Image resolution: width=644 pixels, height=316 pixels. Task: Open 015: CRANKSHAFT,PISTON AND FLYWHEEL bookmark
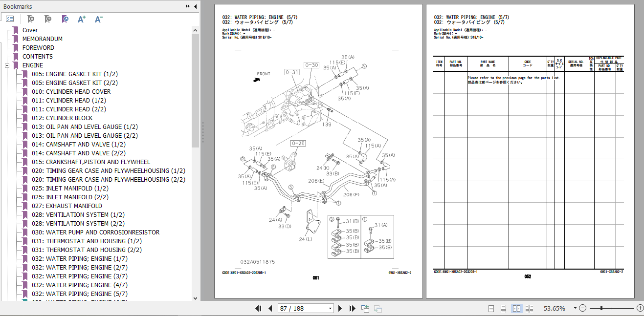(x=91, y=162)
